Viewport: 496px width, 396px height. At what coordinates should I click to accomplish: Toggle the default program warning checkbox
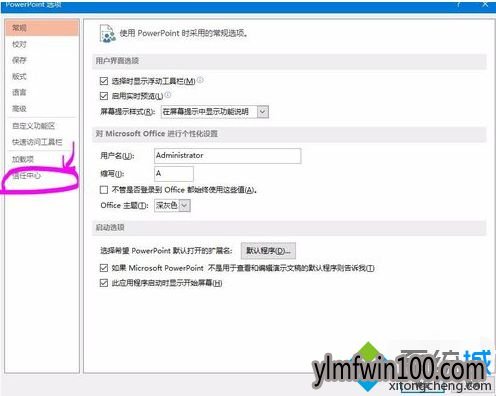tap(104, 268)
